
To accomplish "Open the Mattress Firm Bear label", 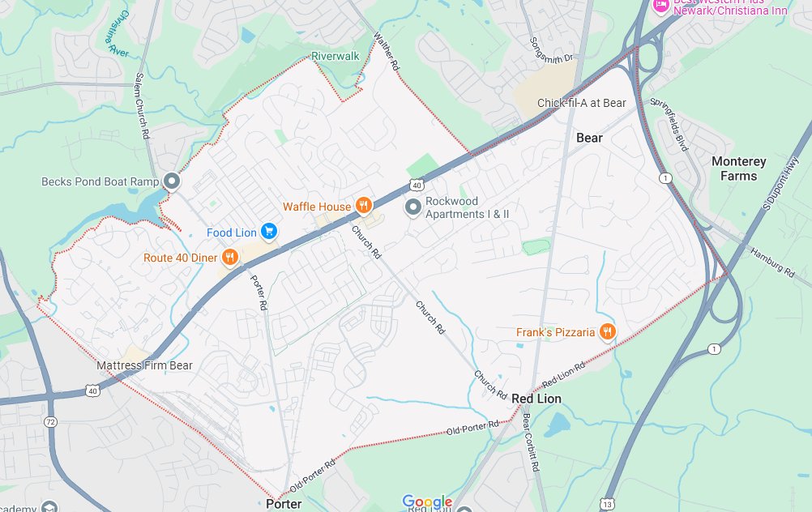I will coord(144,365).
